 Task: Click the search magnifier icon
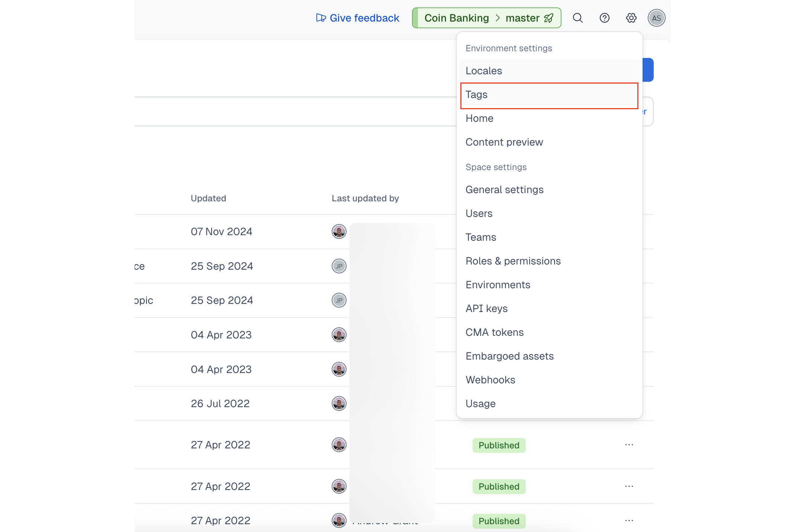coord(577,18)
